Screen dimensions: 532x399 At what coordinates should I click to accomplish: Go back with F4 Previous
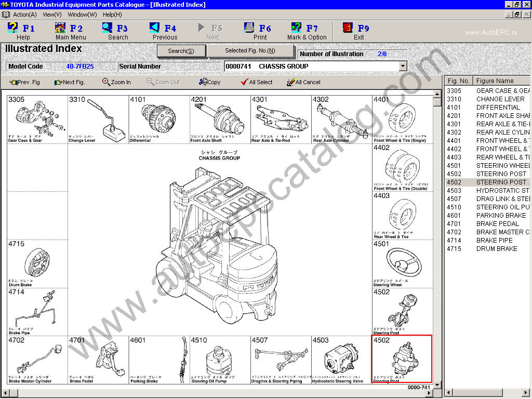coord(164,31)
